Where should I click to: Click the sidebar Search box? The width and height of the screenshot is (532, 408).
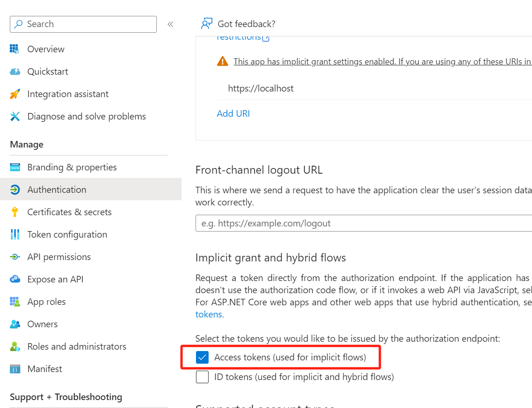(x=83, y=24)
